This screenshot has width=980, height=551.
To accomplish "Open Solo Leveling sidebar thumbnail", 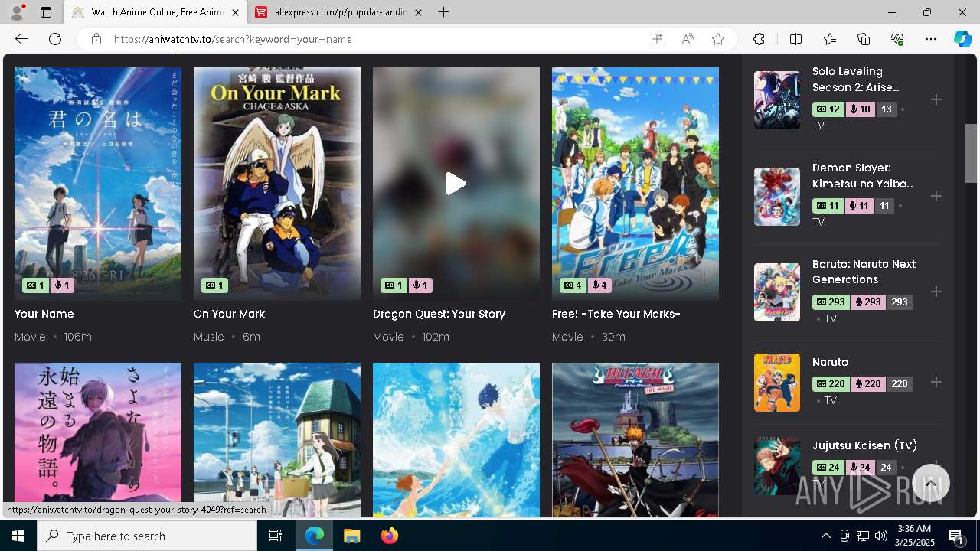I will click(777, 99).
